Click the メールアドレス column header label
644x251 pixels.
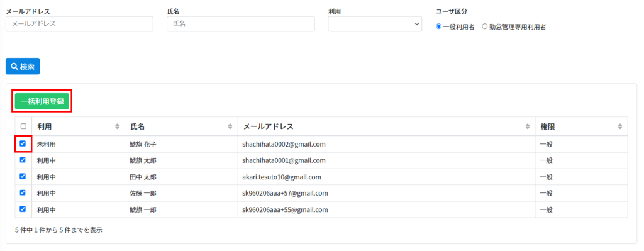tap(268, 126)
